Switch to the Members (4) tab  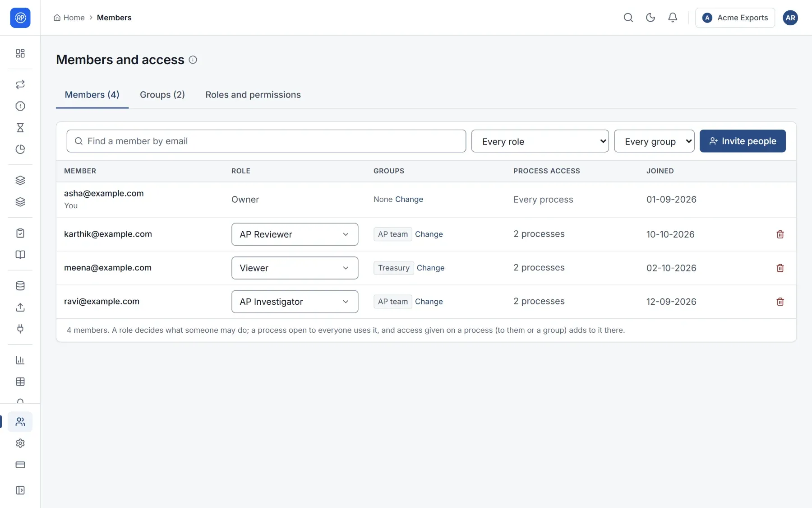click(92, 95)
